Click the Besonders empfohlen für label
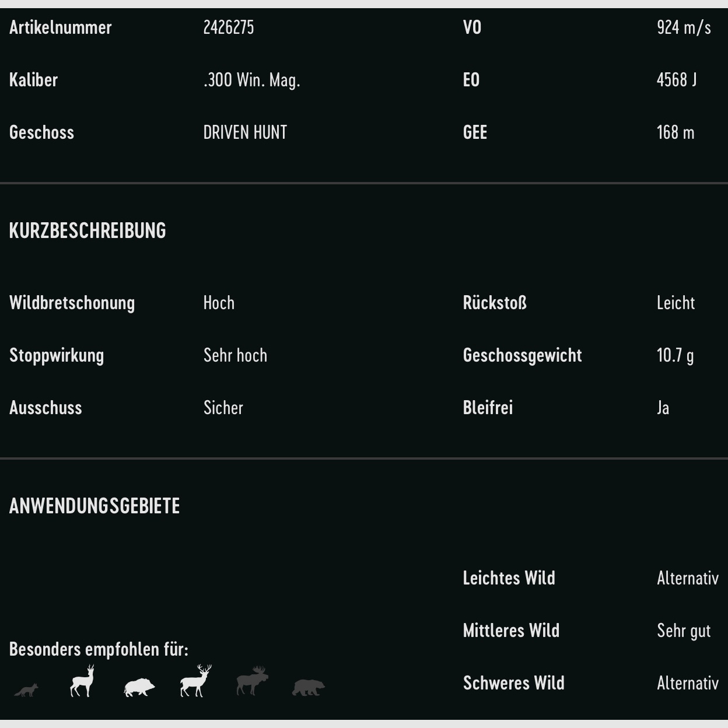This screenshot has width=728, height=728. pyautogui.click(x=99, y=649)
